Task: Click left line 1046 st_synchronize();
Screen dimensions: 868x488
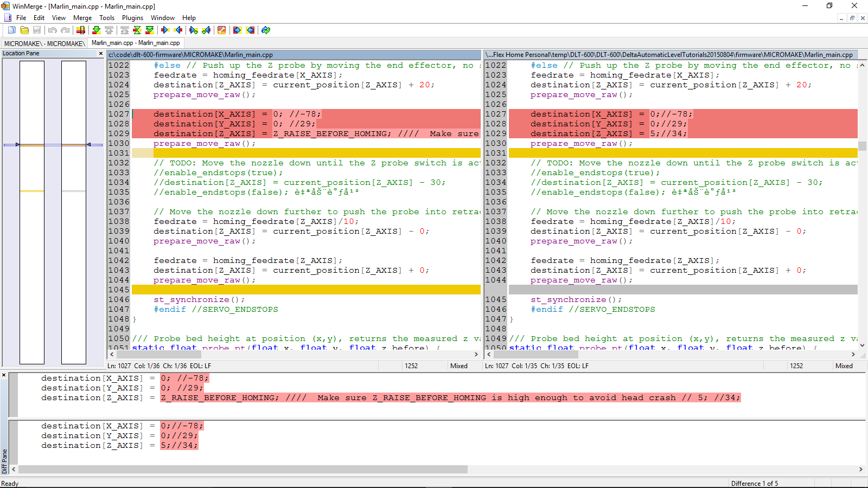Action: pos(199,300)
